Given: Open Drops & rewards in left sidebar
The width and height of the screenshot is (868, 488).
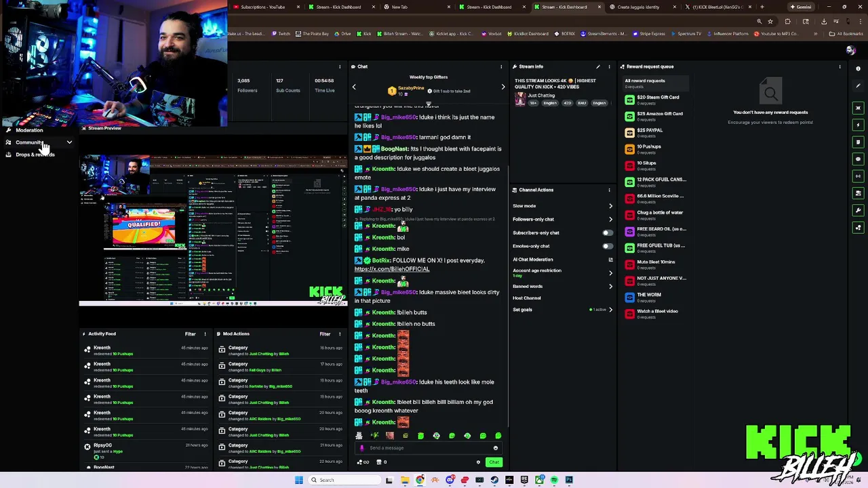Looking at the screenshot, I should click(35, 155).
